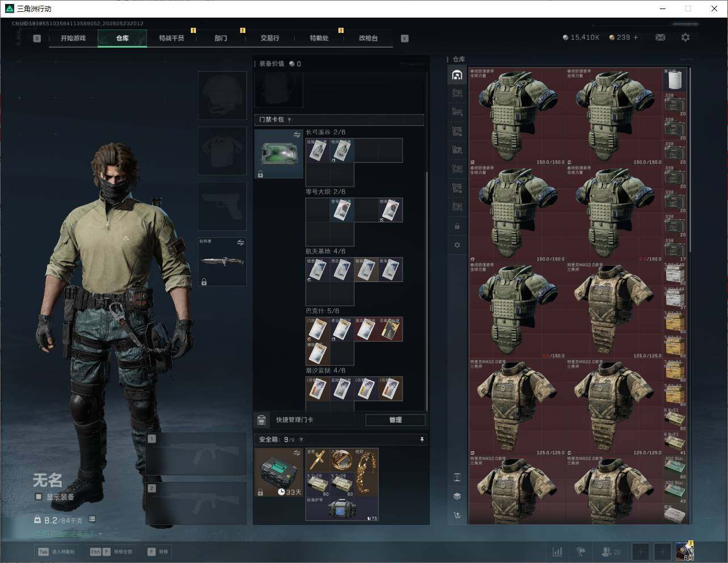
Task: Click the white cylinder item in warehouse
Action: (x=675, y=80)
